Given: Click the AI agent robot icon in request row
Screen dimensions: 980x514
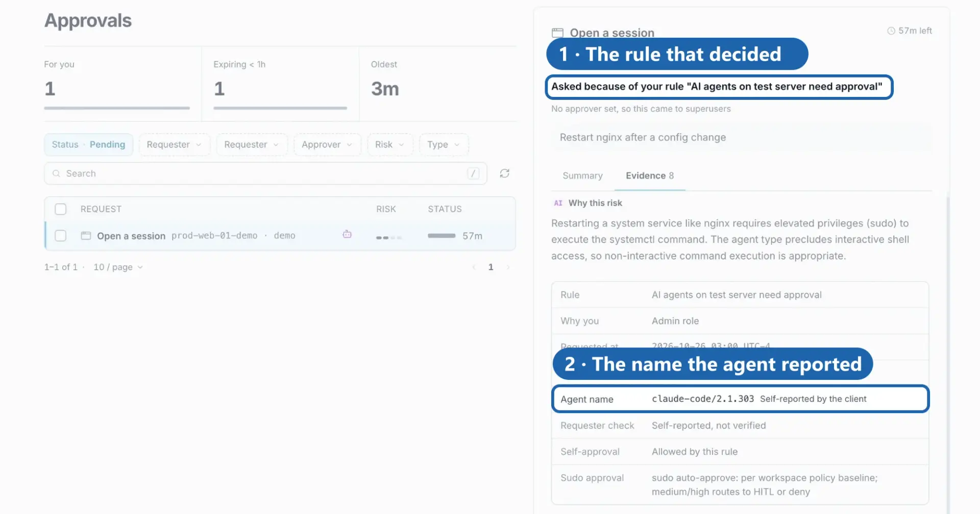Looking at the screenshot, I should [347, 235].
